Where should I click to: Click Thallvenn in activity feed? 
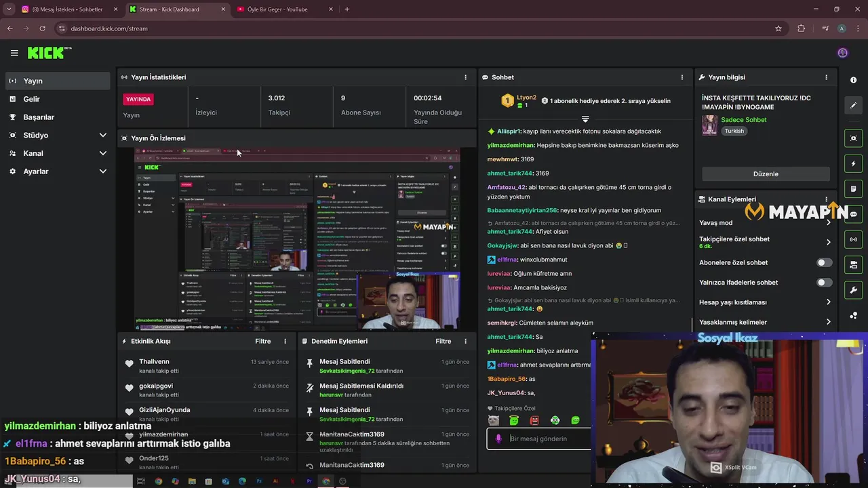pos(154,362)
